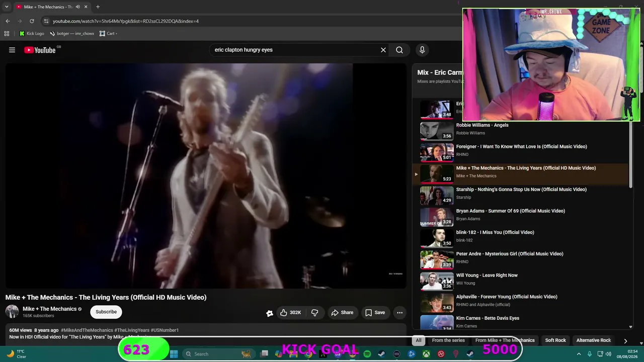Open a new browser tab
The image size is (644, 362).
[x=98, y=7]
